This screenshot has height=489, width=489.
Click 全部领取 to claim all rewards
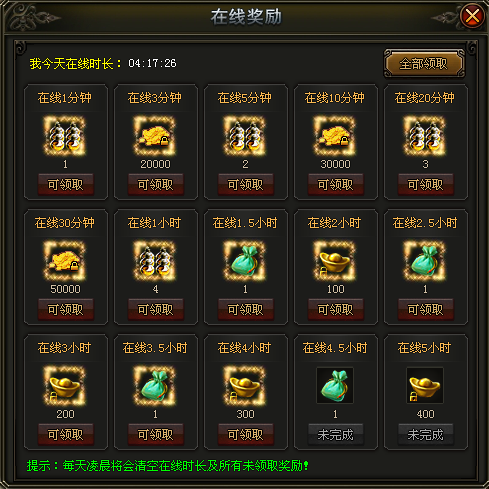(424, 63)
